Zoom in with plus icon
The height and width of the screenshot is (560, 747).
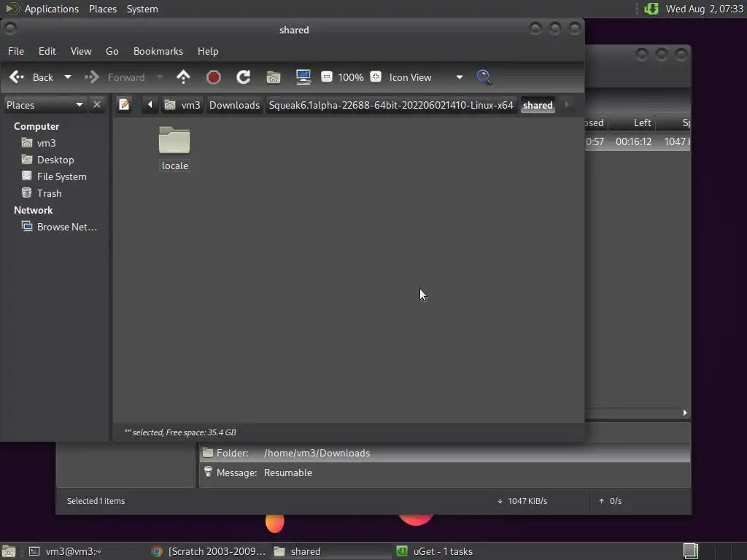click(376, 77)
